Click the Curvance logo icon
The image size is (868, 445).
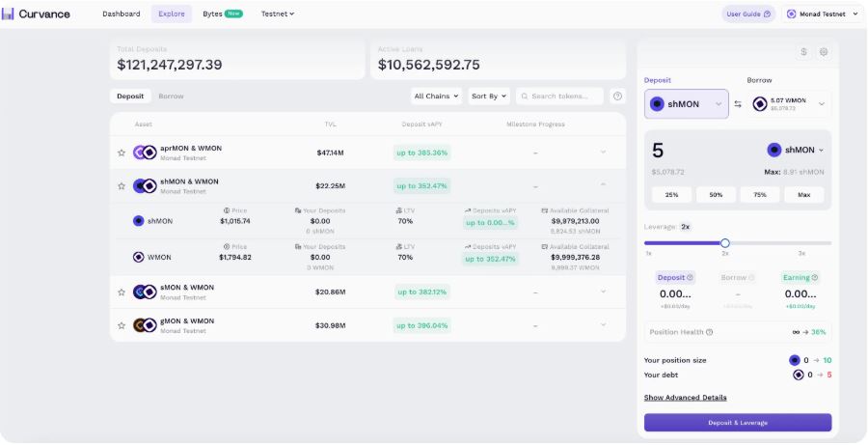point(8,14)
